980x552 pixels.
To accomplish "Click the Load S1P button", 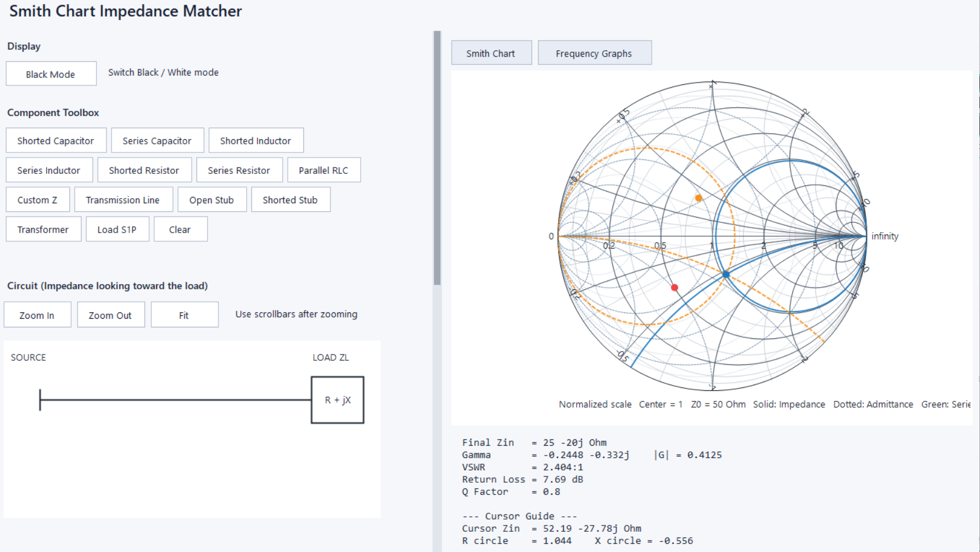I will tap(117, 229).
